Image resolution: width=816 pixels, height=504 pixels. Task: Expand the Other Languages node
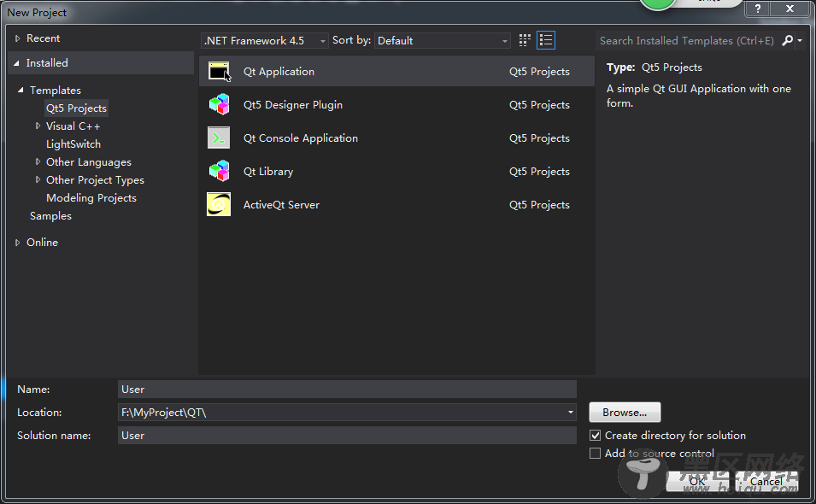38,161
